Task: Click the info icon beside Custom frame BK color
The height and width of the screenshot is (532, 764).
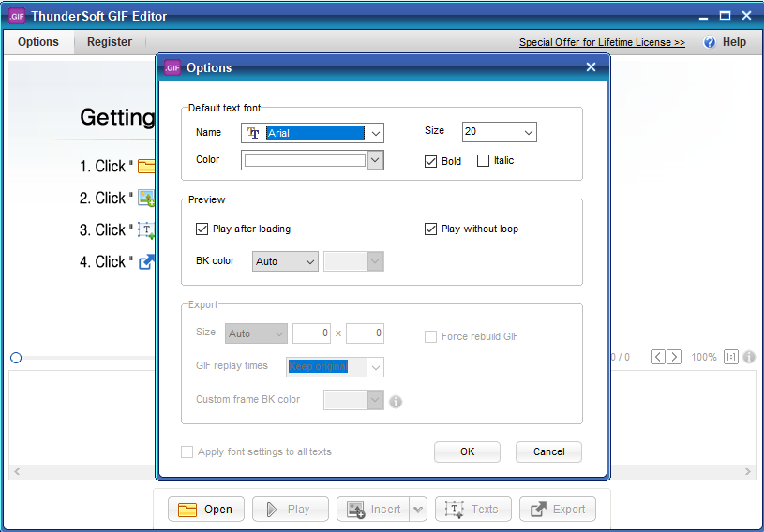Action: (x=396, y=402)
